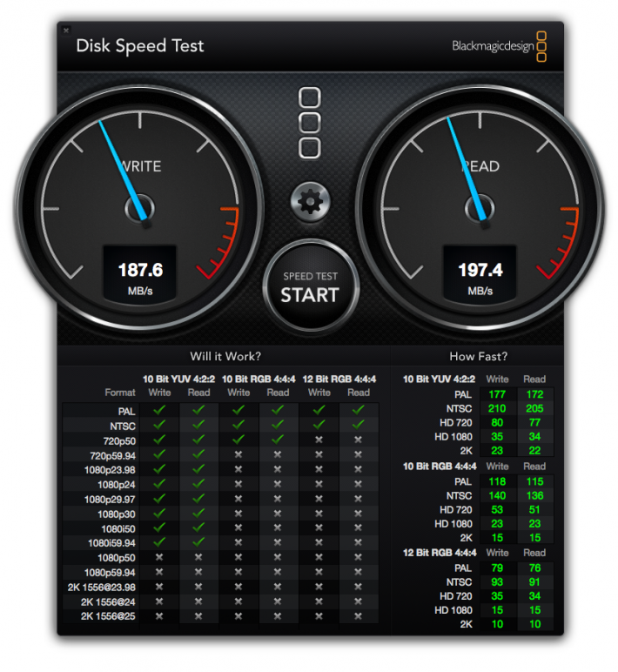618x672 pixels.
Task: Click the Speed Test START button
Action: (310, 286)
